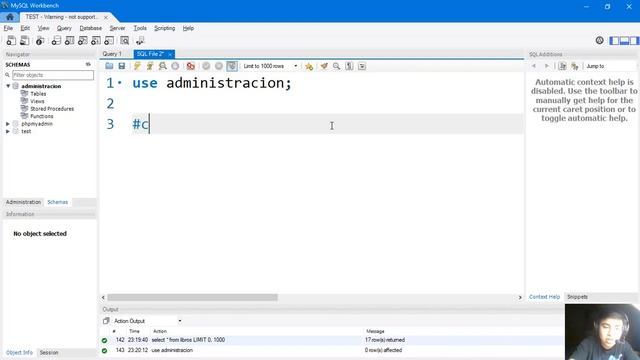Image resolution: width=640 pixels, height=360 pixels.
Task: Execute the script with lightning icon
Action: [137, 66]
